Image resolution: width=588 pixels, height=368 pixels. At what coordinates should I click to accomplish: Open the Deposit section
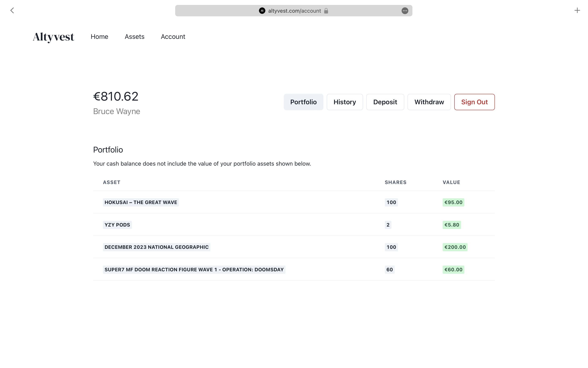pyautogui.click(x=385, y=102)
